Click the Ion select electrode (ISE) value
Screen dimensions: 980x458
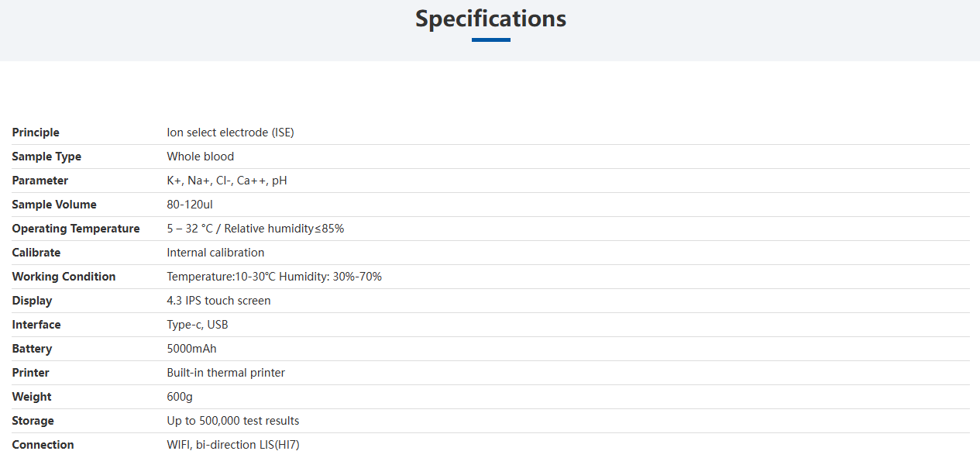point(230,133)
